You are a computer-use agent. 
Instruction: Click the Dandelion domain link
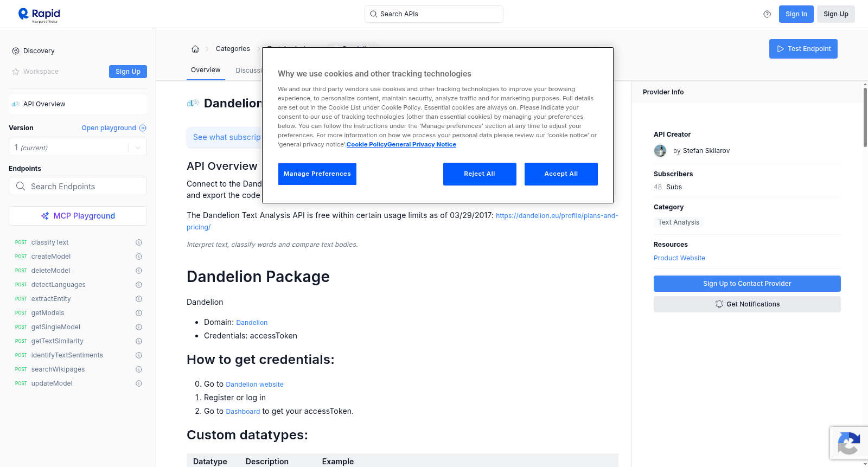pyautogui.click(x=252, y=323)
